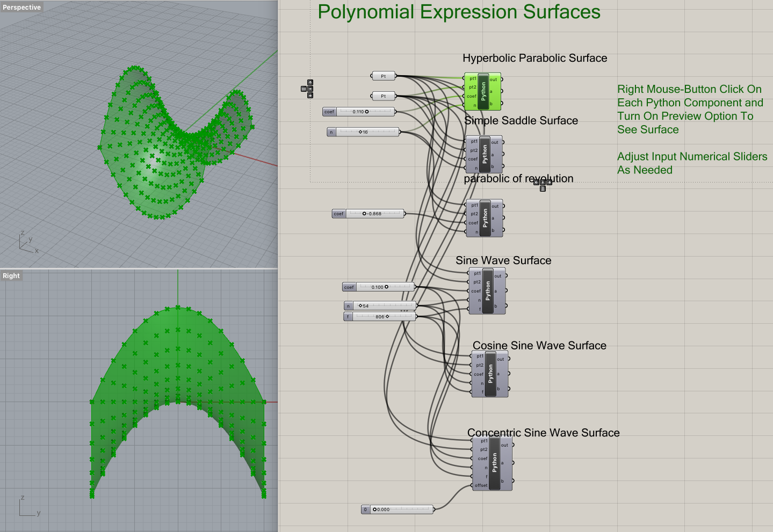Click the left arrow widget on the dotted line
The width and height of the screenshot is (773, 532).
point(536,183)
